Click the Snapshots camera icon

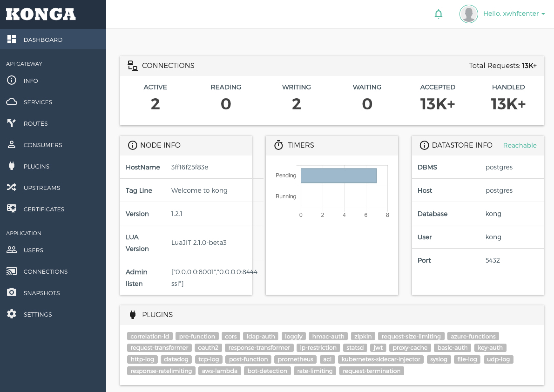tap(12, 293)
